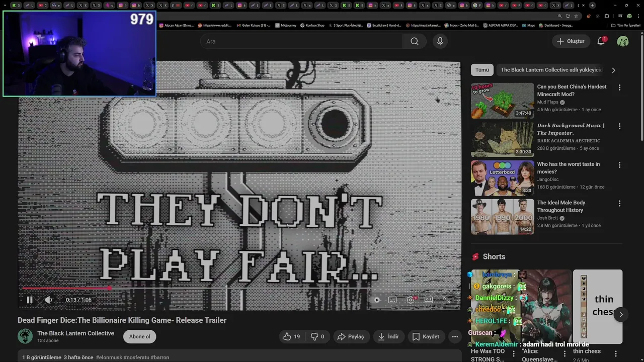
Task: Open a new browser tab with plus
Action: tap(592, 5)
